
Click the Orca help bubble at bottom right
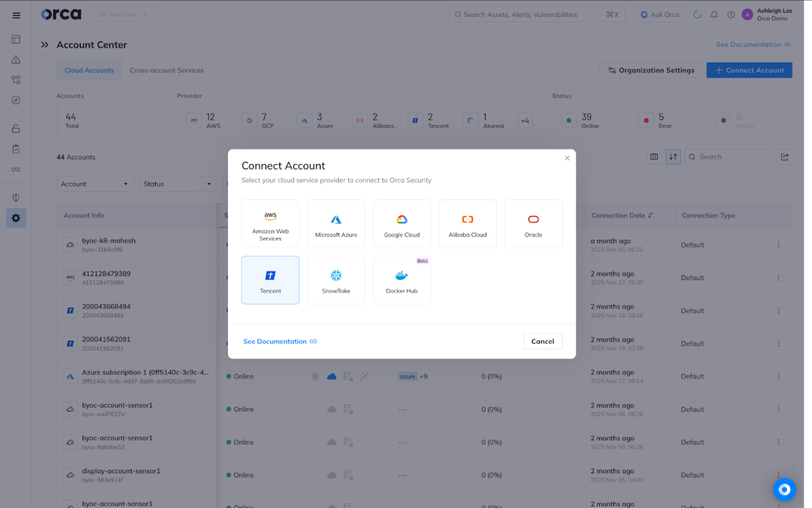coord(784,489)
